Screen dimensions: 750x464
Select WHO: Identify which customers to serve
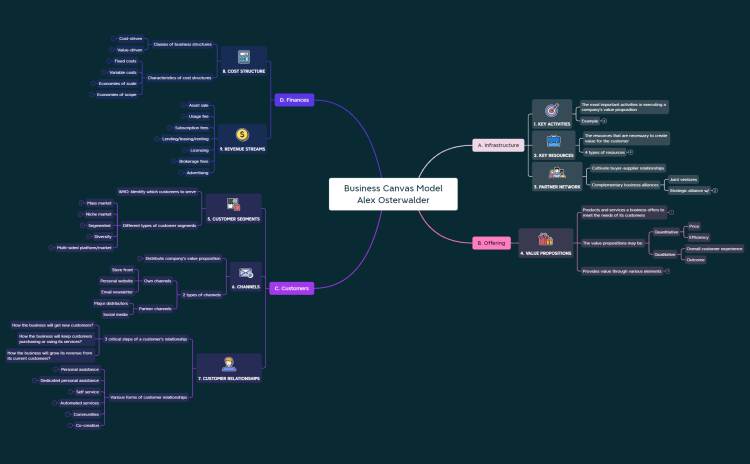(157, 192)
